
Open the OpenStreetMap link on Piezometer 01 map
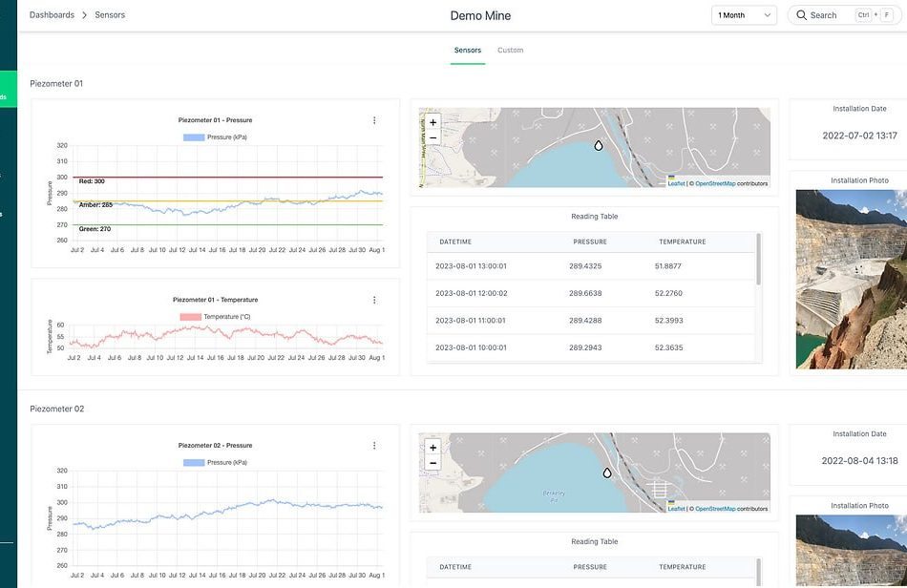714,183
